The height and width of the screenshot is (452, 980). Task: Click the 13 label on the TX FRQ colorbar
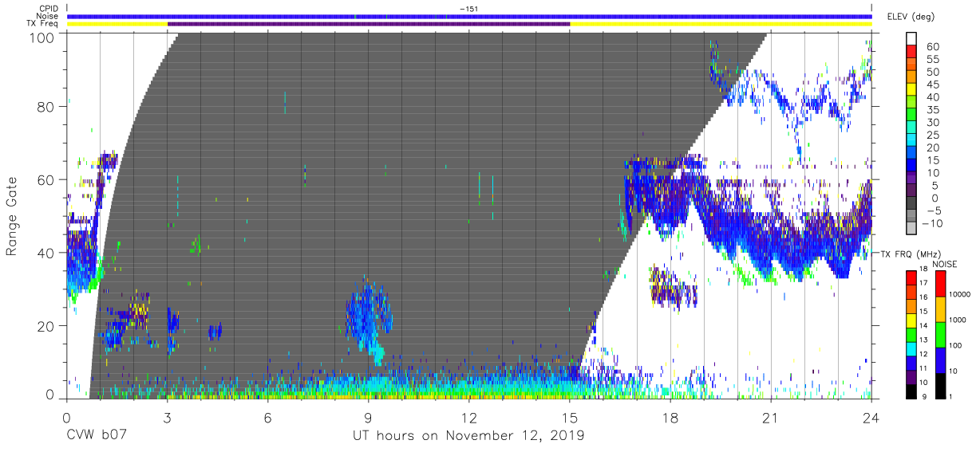(923, 340)
